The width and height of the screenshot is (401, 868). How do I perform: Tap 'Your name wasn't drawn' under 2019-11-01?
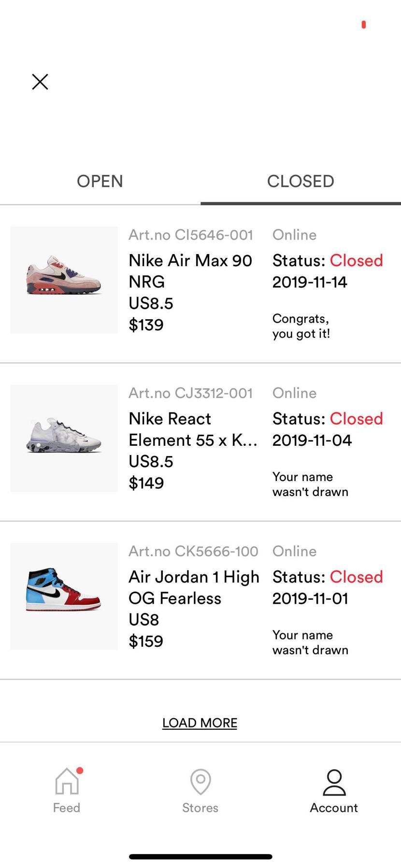[310, 642]
